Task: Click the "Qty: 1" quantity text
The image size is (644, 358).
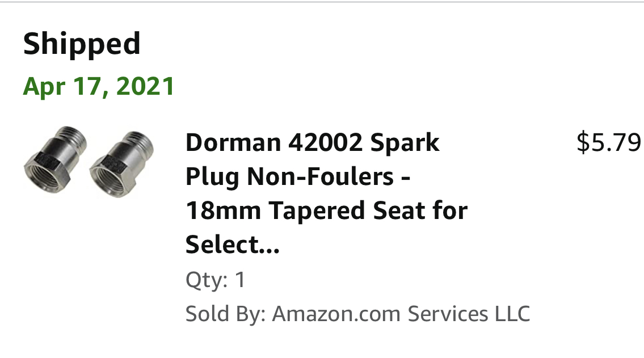Action: [x=216, y=280]
